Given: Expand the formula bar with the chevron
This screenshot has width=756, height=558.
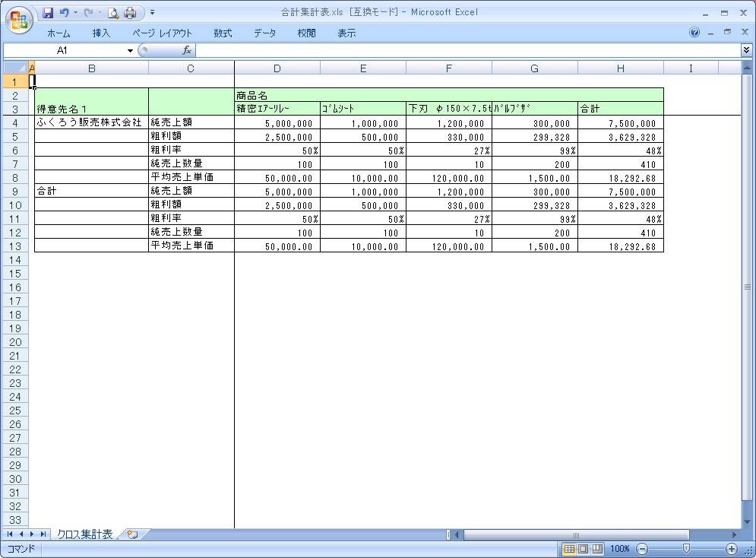Looking at the screenshot, I should click(746, 49).
